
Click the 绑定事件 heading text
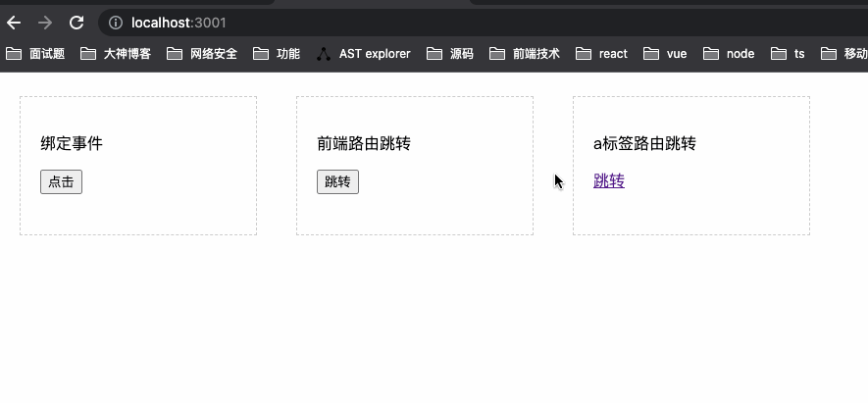click(x=72, y=144)
